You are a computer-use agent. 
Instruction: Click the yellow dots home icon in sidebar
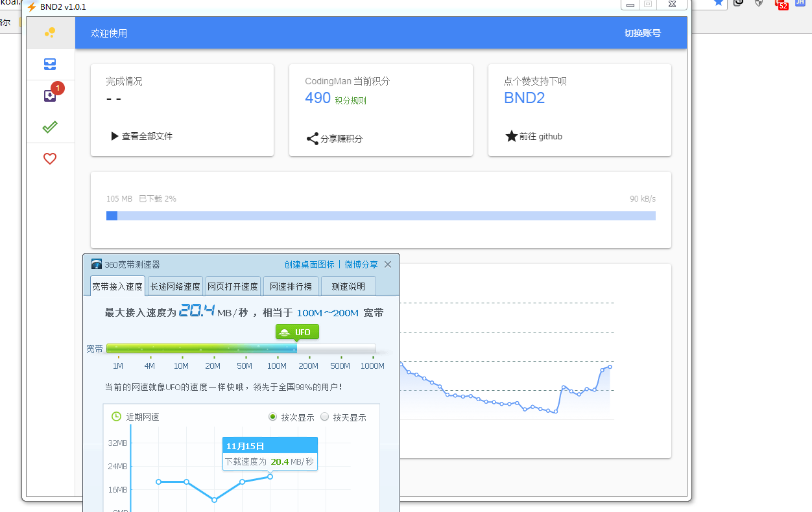[x=50, y=32]
